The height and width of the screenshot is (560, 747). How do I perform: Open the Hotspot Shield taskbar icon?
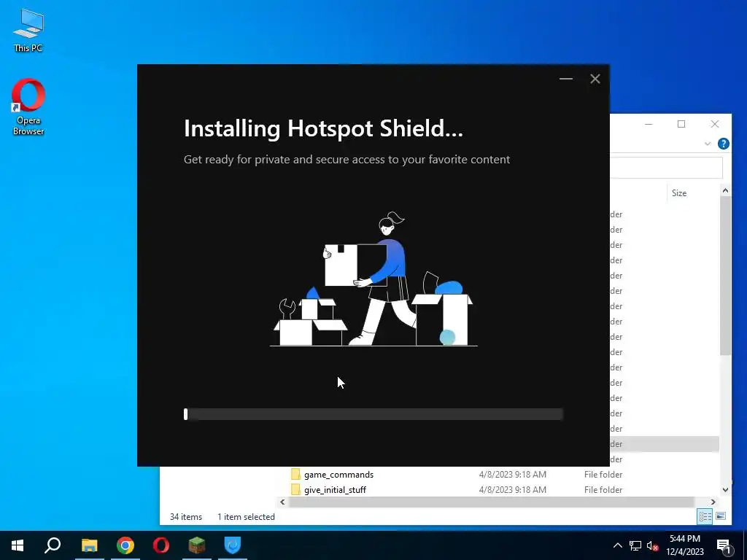233,545
